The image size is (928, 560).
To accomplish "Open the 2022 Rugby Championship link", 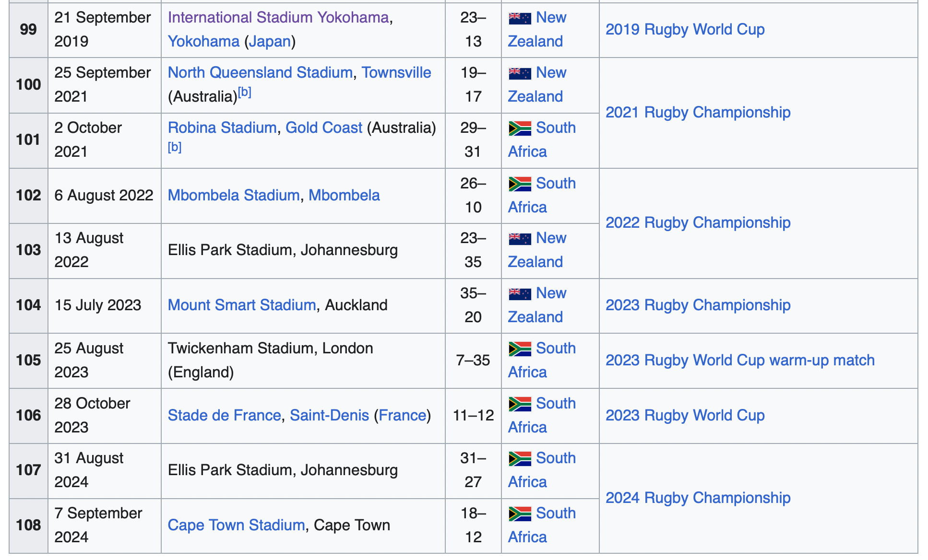I will click(x=698, y=223).
